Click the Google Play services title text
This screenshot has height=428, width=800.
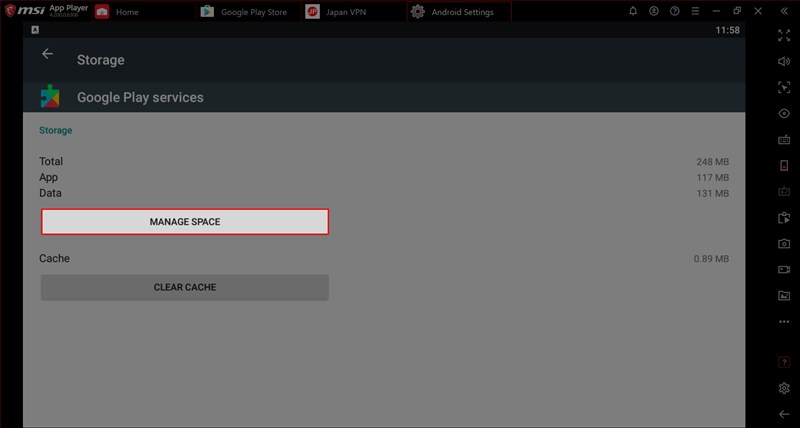tap(140, 97)
